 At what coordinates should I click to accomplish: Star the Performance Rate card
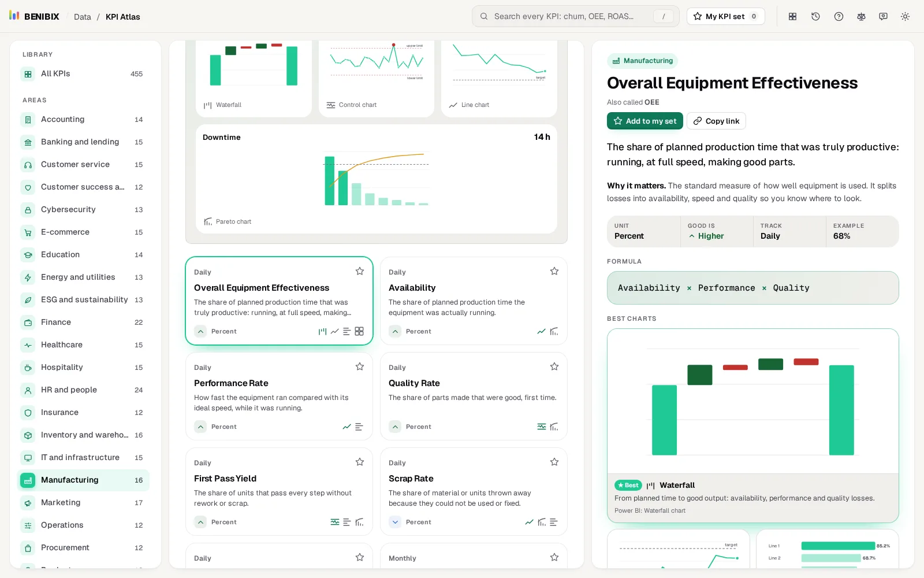[360, 366]
